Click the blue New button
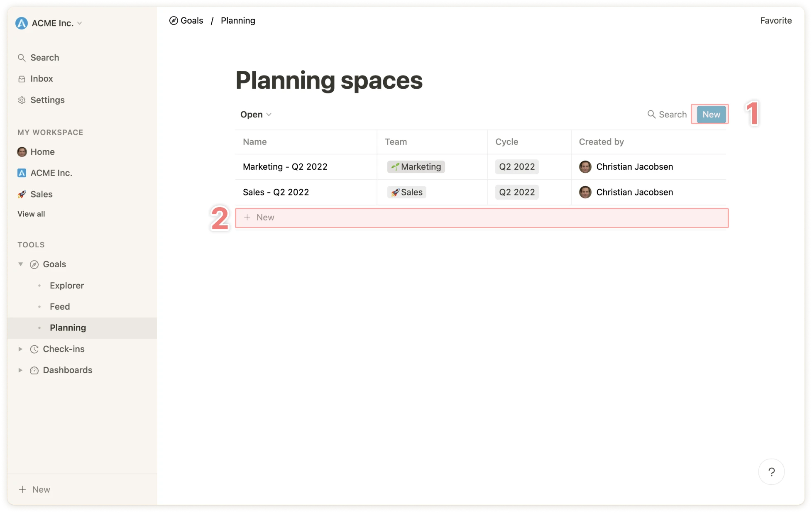 pyautogui.click(x=711, y=115)
